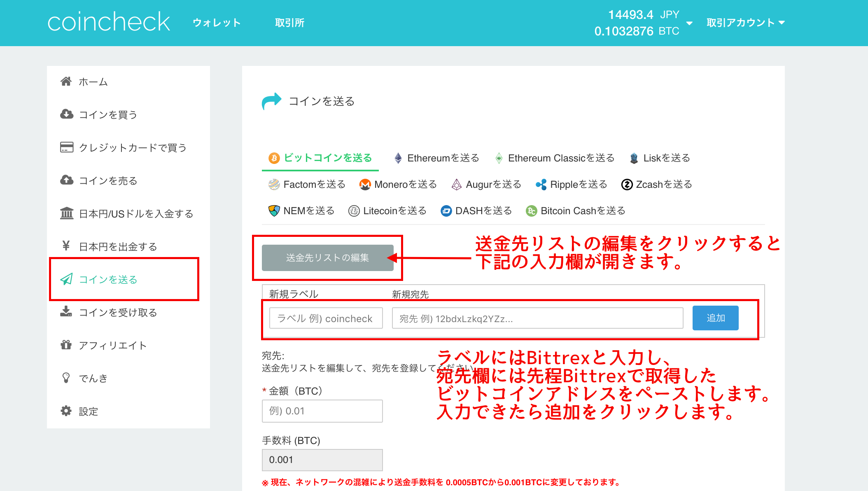868x491 pixels.
Task: Click the Factom icon
Action: [x=274, y=184]
